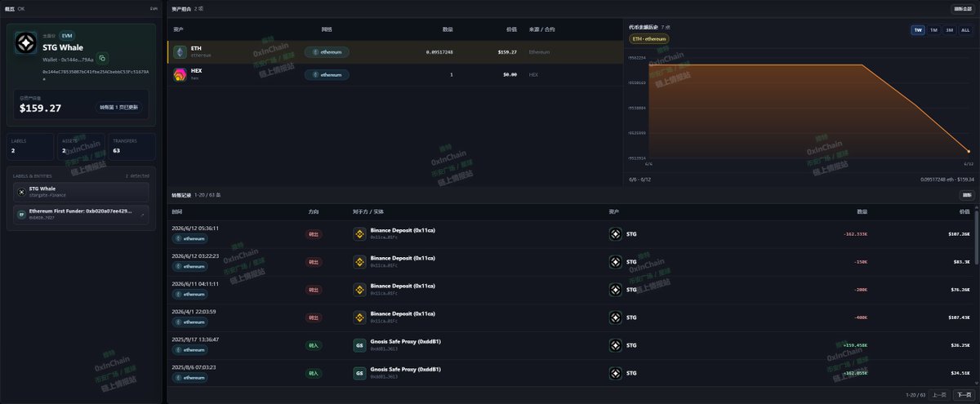Click the TRANSFERS 63 stat card

click(131, 146)
